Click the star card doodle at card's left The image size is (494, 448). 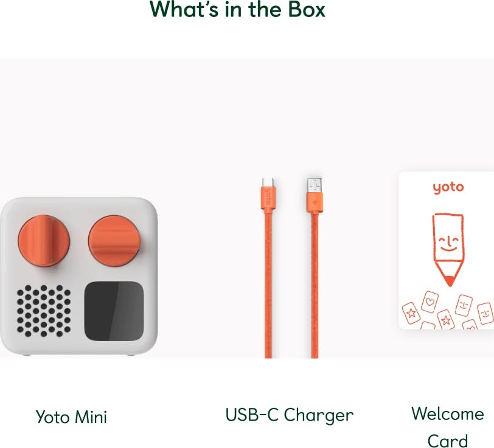point(411,313)
